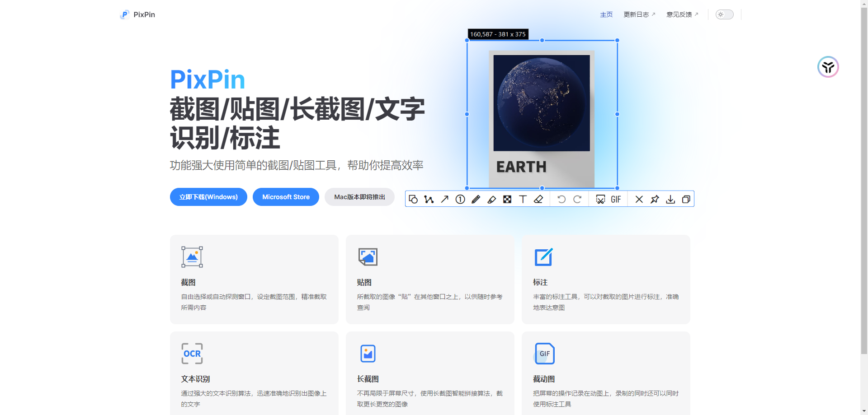Image resolution: width=868 pixels, height=415 pixels.
Task: Undo the last annotation
Action: coord(561,199)
